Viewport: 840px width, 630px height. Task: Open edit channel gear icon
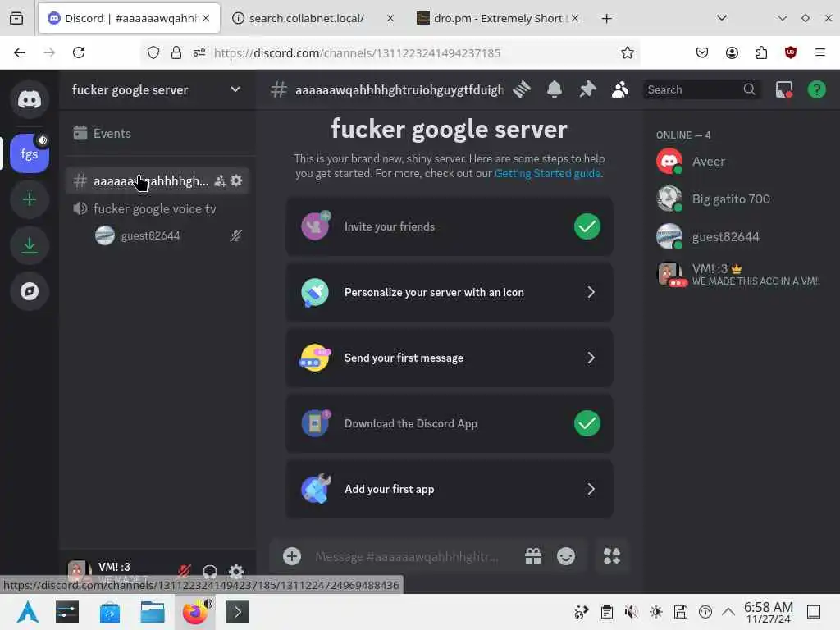coord(236,181)
